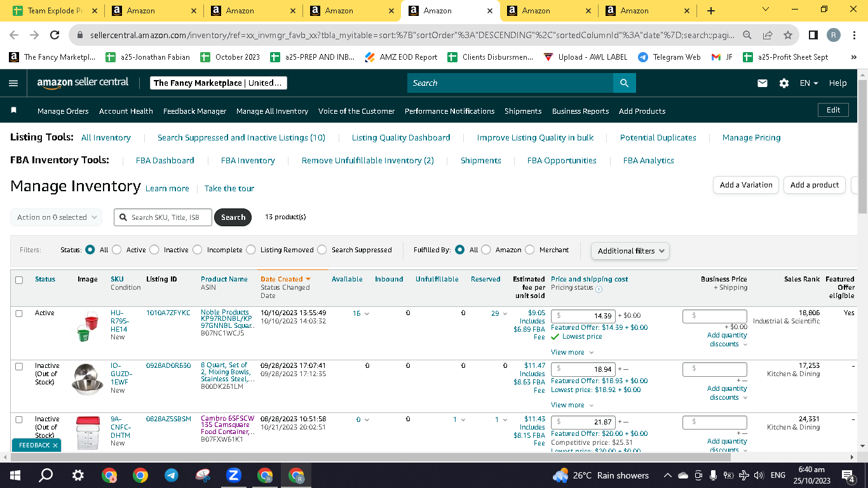Reload the page with the refresh icon
Image resolution: width=868 pixels, height=488 pixels.
click(x=55, y=35)
